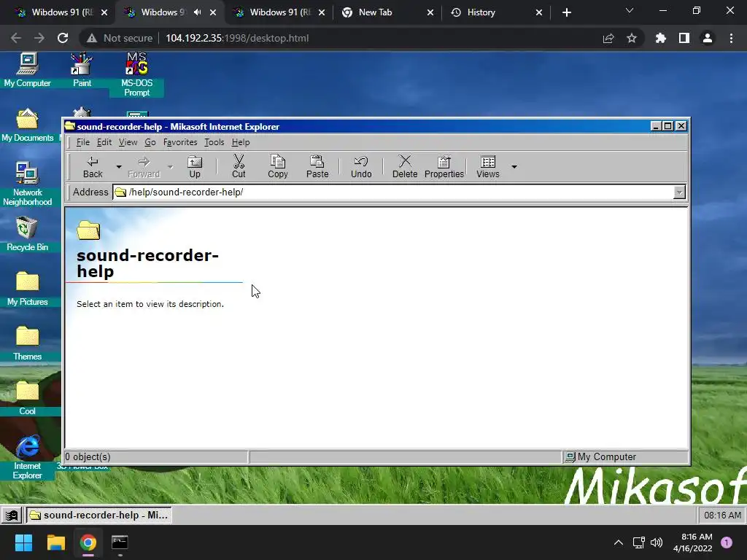Viewport: 747px width, 560px height.
Task: Click the share page icon in address bar
Action: tap(608, 38)
